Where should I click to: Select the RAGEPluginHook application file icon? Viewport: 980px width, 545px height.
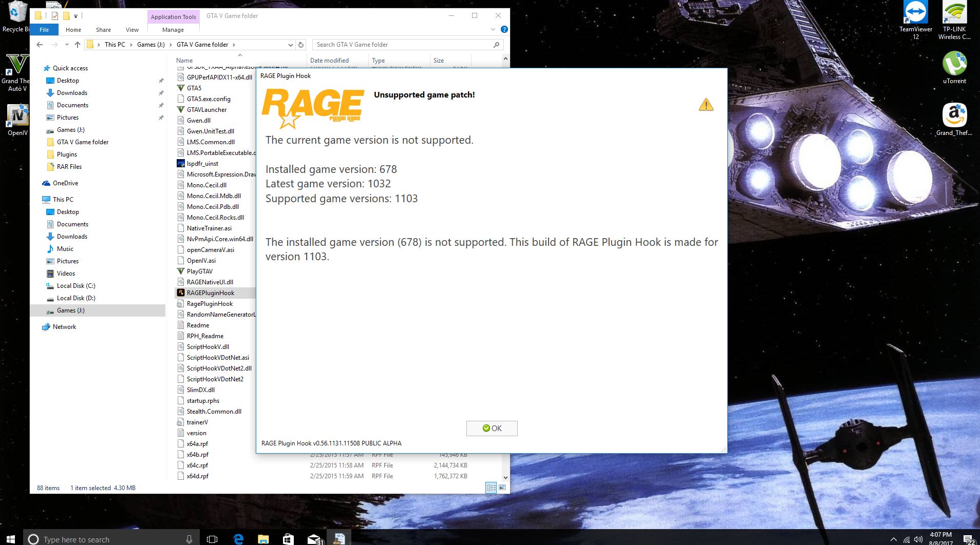[181, 293]
